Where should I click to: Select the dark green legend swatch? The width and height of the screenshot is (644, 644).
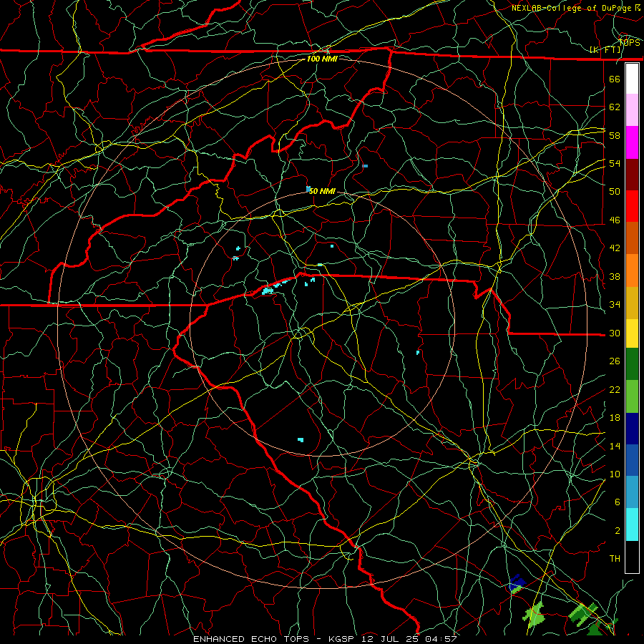(632, 364)
